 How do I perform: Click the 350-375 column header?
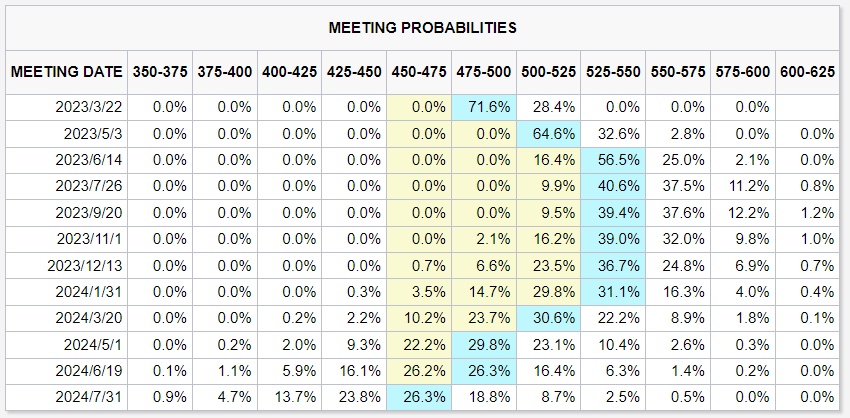tap(159, 72)
